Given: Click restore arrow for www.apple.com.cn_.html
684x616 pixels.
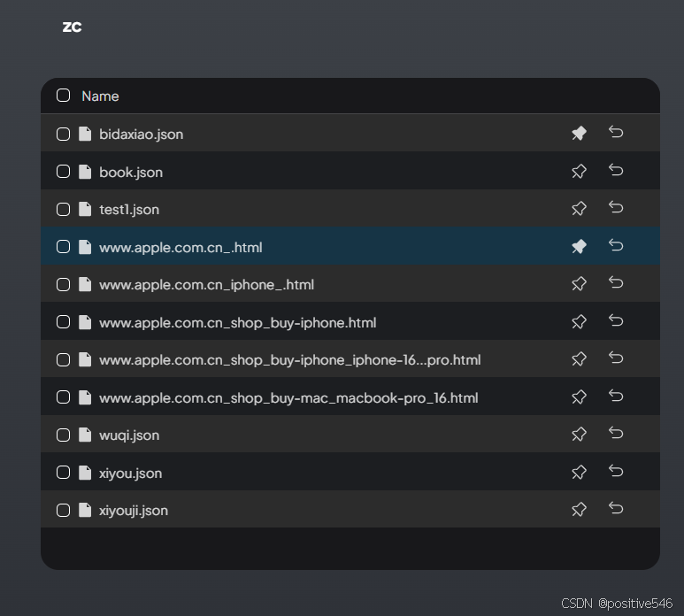Looking at the screenshot, I should (616, 245).
